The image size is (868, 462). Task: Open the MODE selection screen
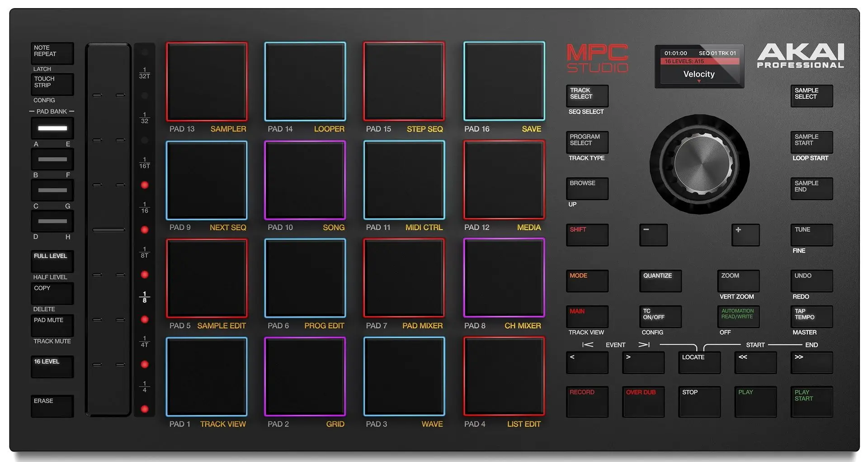click(x=586, y=281)
